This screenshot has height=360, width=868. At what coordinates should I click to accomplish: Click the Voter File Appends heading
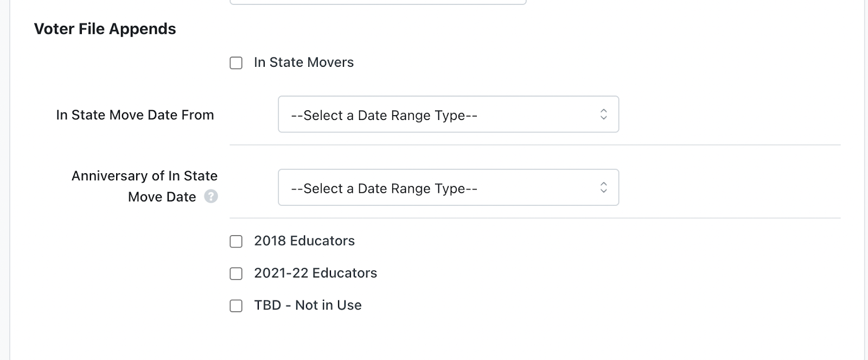[105, 29]
